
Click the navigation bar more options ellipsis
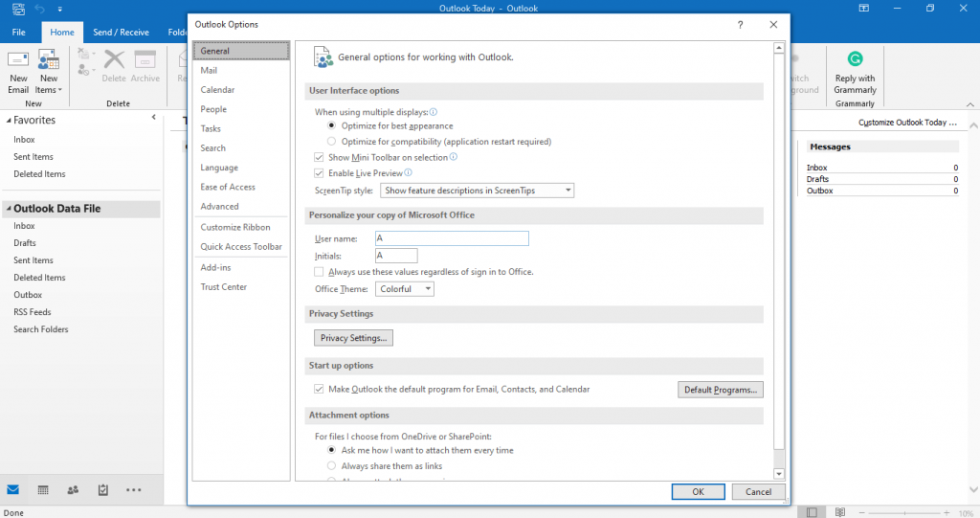pyautogui.click(x=134, y=490)
